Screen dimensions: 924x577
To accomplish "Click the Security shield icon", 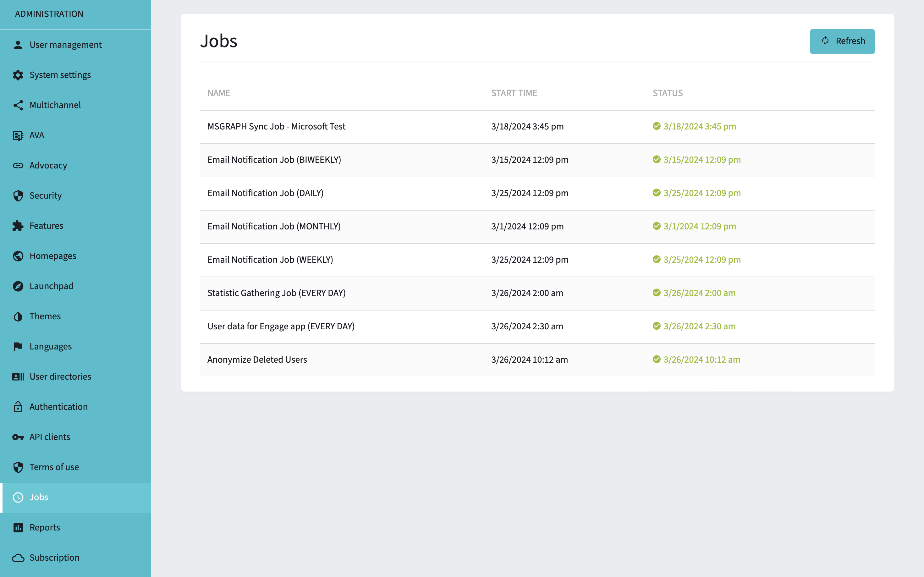I will coord(18,196).
